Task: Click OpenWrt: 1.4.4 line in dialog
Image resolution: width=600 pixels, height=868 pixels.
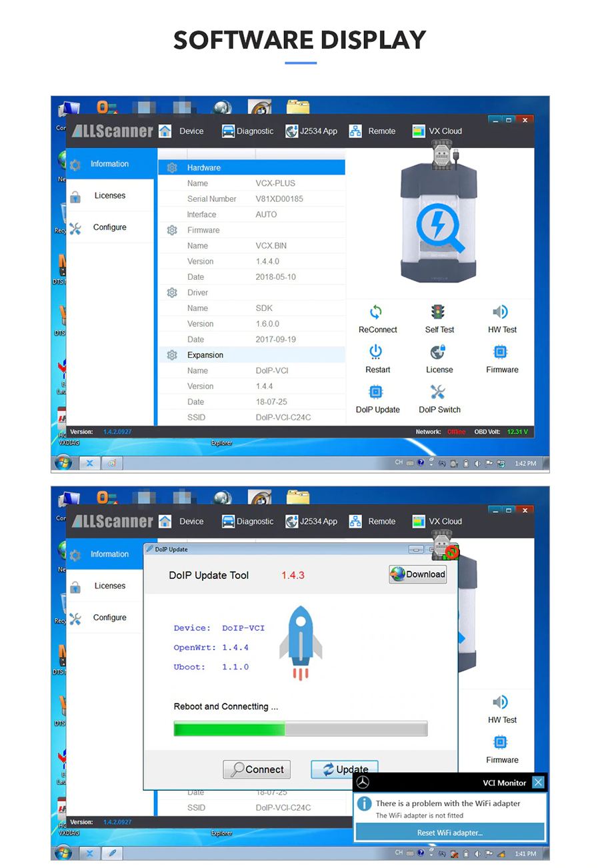Action: (211, 648)
